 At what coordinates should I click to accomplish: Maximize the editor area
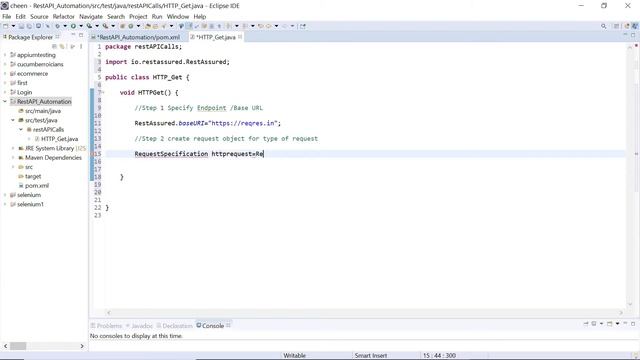pyautogui.click(x=633, y=36)
